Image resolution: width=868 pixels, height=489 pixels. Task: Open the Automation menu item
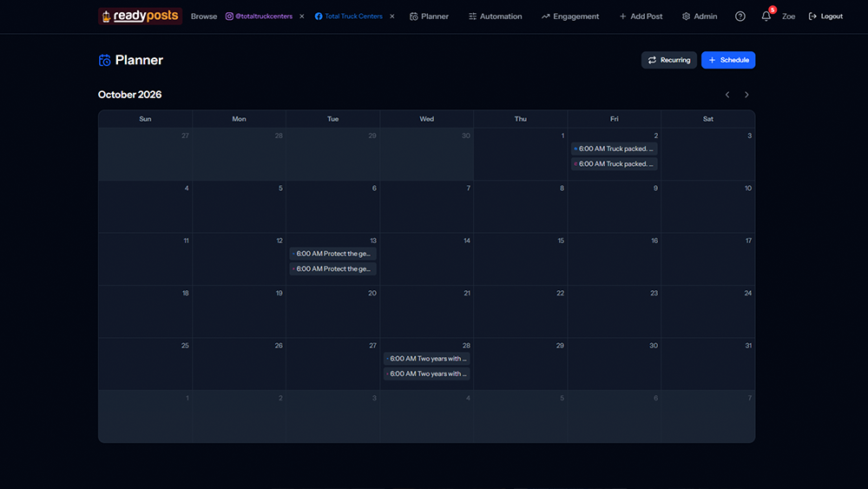(x=495, y=17)
